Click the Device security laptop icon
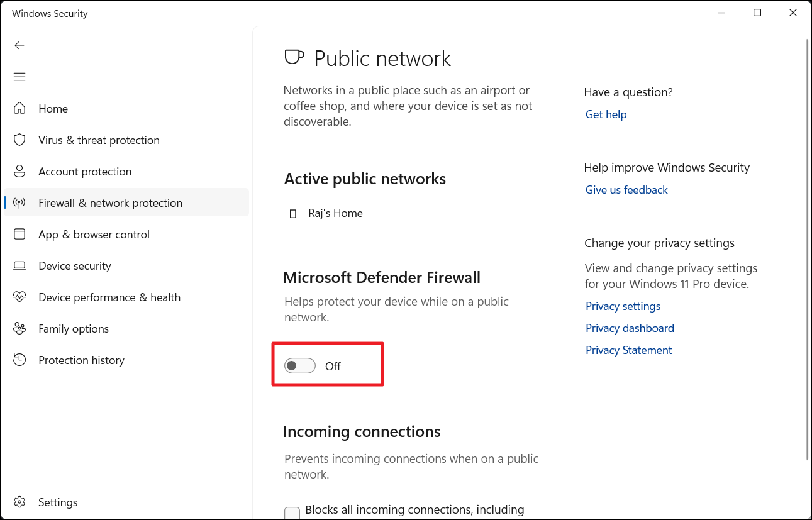This screenshot has height=520, width=812. (19, 265)
